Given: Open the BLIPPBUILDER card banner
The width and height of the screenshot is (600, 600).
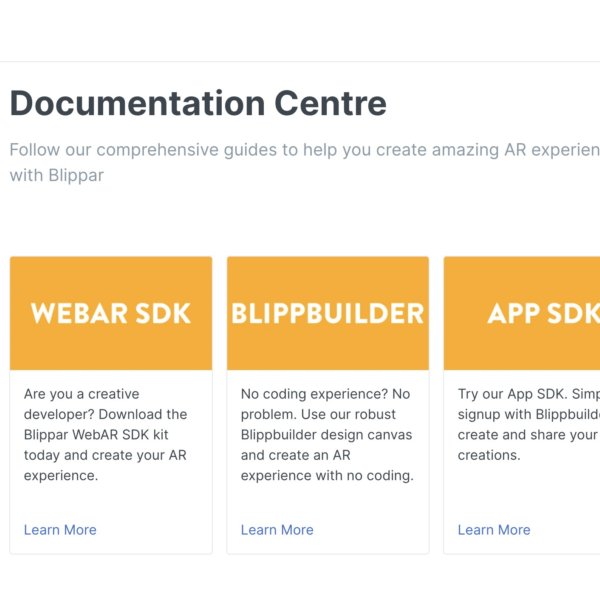Looking at the screenshot, I should pos(328,313).
